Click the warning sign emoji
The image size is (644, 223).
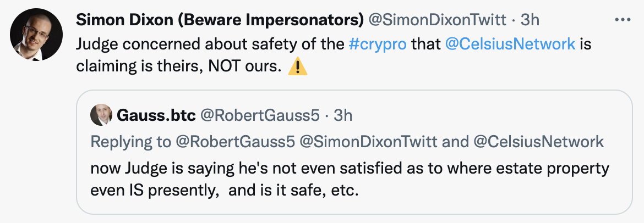click(298, 68)
